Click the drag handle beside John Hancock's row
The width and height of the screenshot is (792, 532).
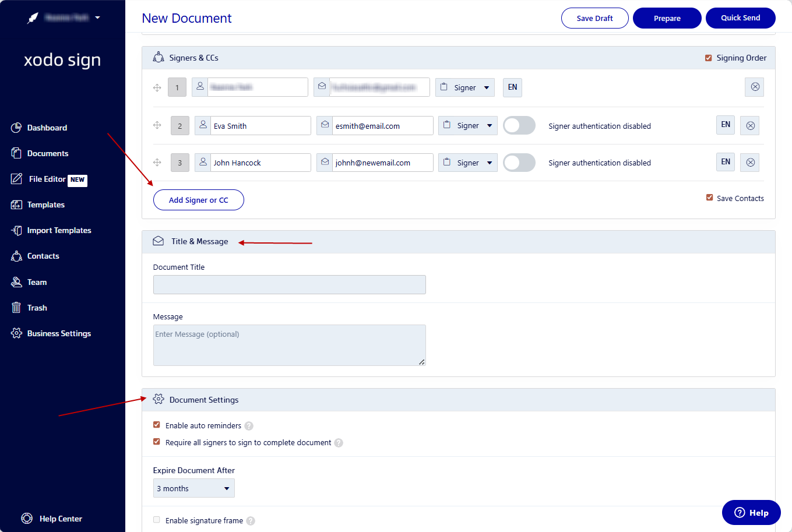click(x=157, y=163)
